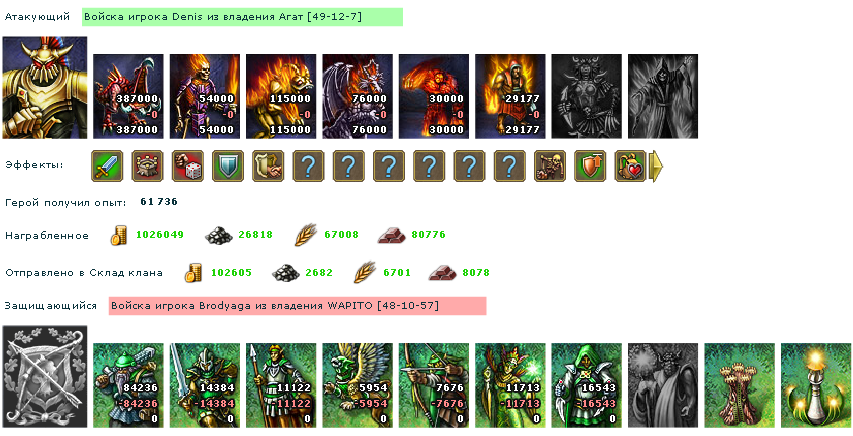Expand effects list with yellow arrow

tap(657, 166)
